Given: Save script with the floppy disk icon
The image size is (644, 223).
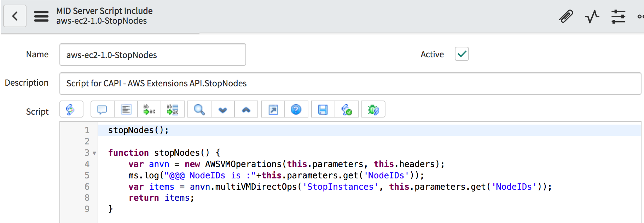Looking at the screenshot, I should [323, 109].
